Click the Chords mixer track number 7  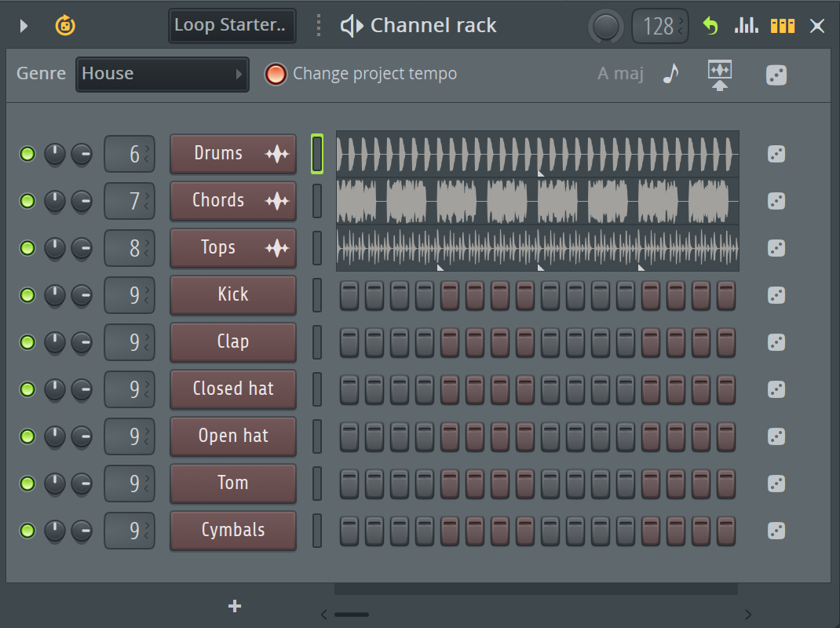(x=130, y=201)
